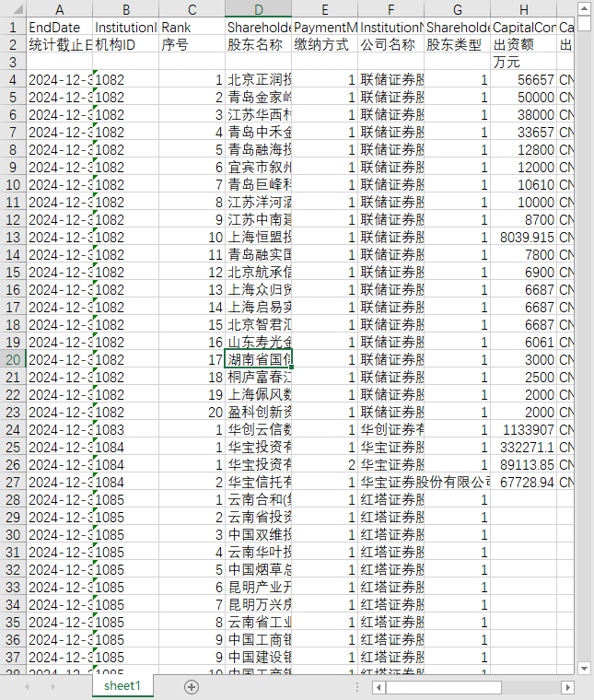Select column C header
594x700 pixels.
(x=192, y=9)
